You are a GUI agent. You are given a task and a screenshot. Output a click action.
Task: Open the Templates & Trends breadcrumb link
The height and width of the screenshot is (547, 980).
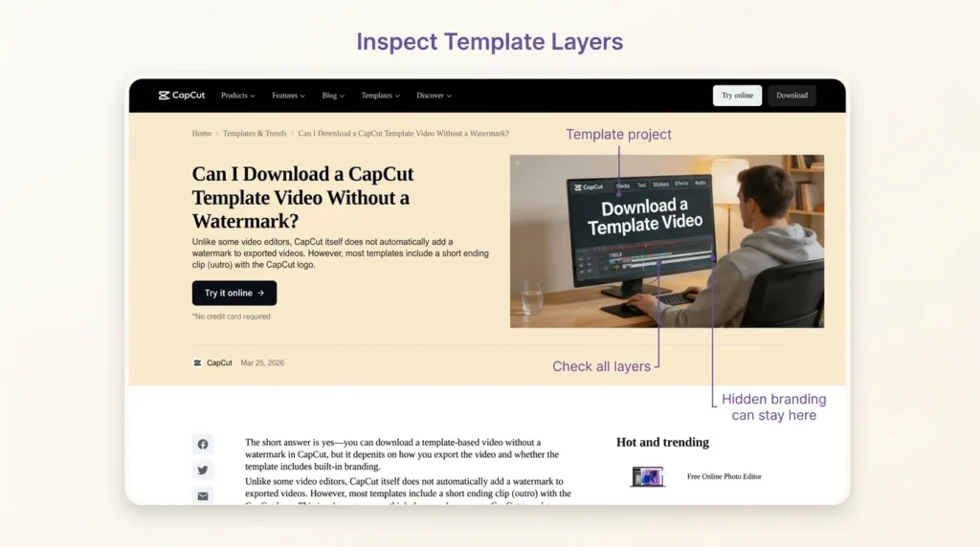coord(255,134)
